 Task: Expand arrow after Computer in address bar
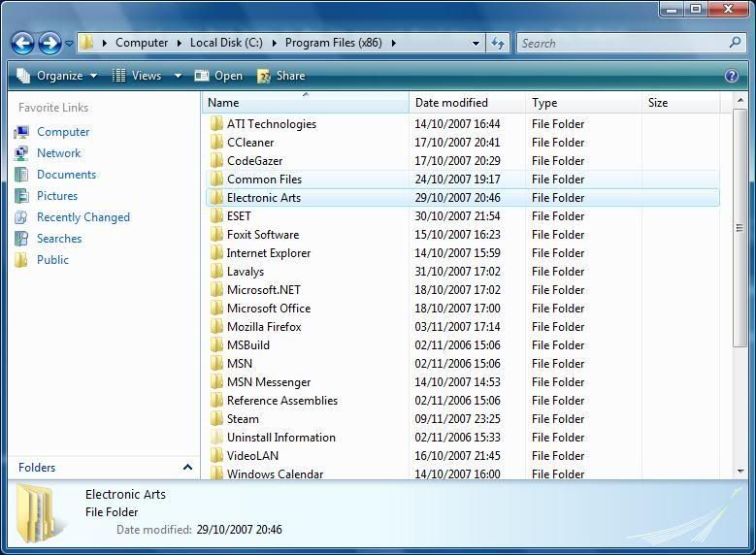point(179,43)
